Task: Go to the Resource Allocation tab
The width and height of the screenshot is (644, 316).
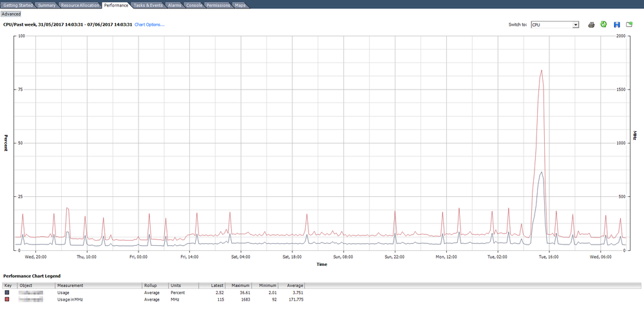Action: coord(80,5)
